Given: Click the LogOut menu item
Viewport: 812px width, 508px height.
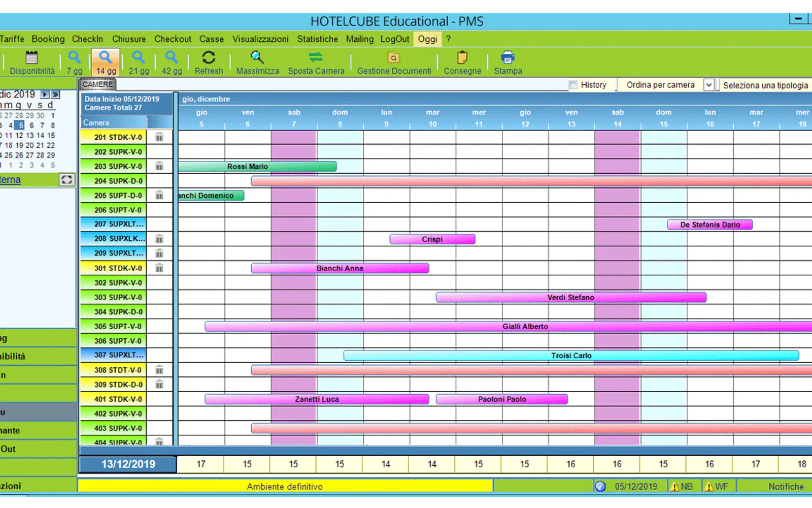Looking at the screenshot, I should click(x=394, y=39).
